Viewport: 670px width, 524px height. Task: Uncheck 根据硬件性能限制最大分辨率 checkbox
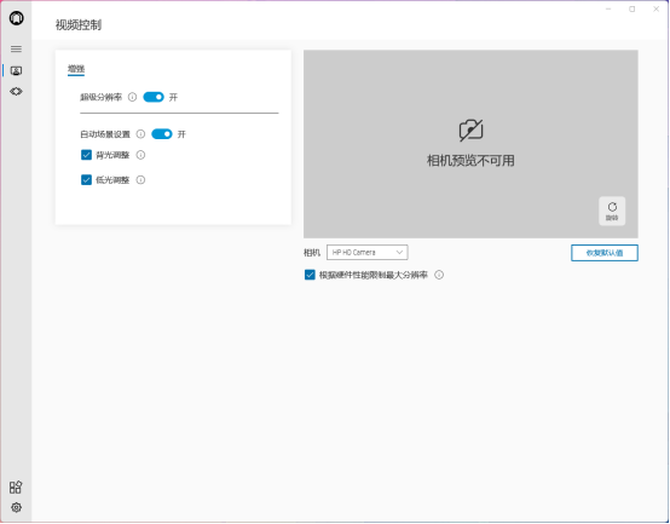tap(310, 275)
